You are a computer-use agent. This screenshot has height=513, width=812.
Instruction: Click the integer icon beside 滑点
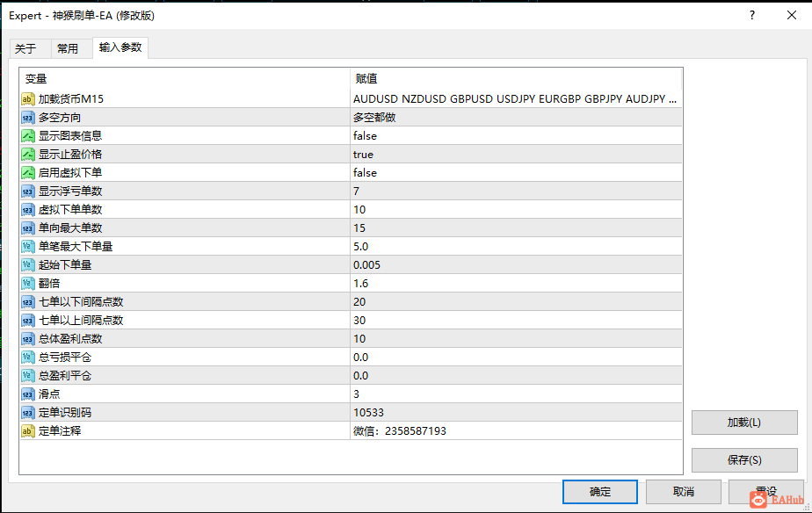(x=28, y=394)
